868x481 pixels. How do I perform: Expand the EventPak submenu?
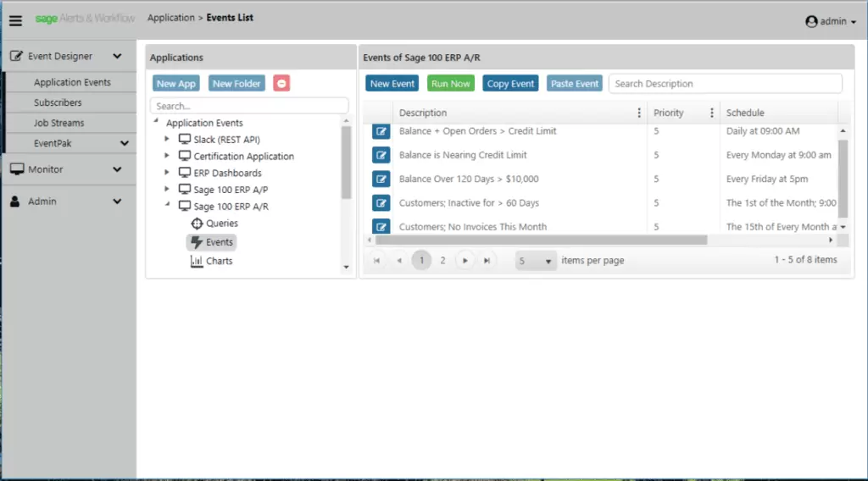click(125, 143)
